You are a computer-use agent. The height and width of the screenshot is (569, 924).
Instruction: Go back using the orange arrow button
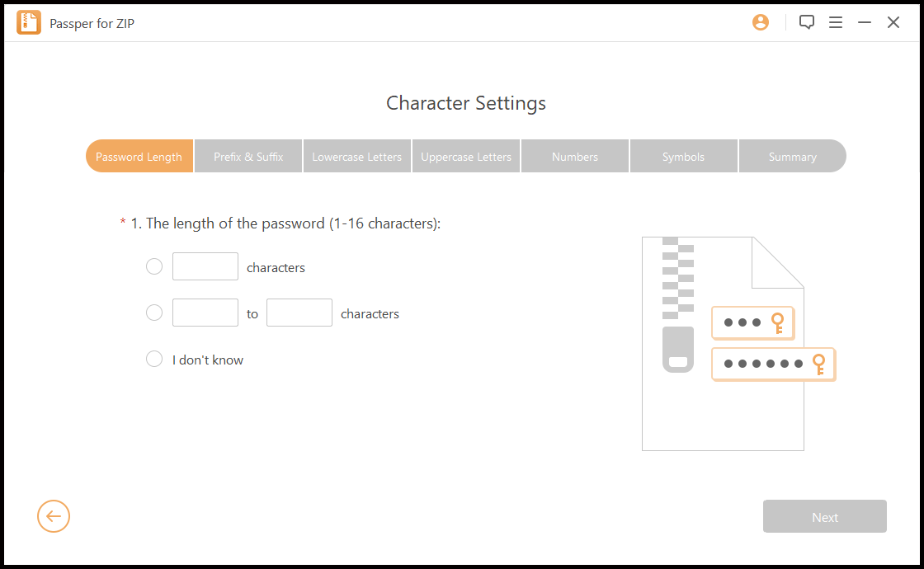pyautogui.click(x=53, y=516)
